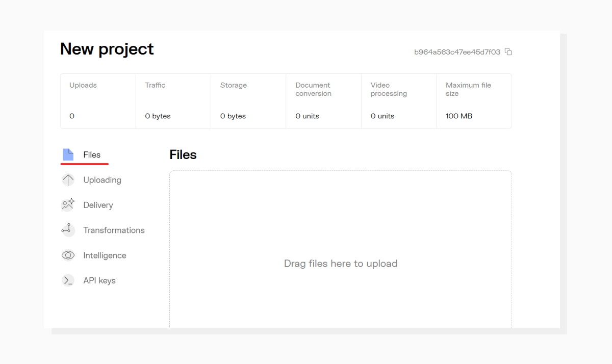The width and height of the screenshot is (612, 364).
Task: Click the Uploading arrow icon
Action: (68, 179)
